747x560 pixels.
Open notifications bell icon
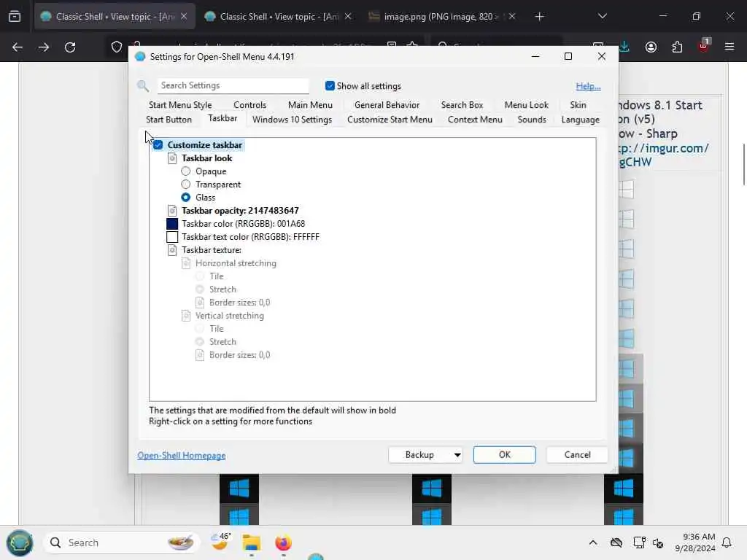(727, 542)
